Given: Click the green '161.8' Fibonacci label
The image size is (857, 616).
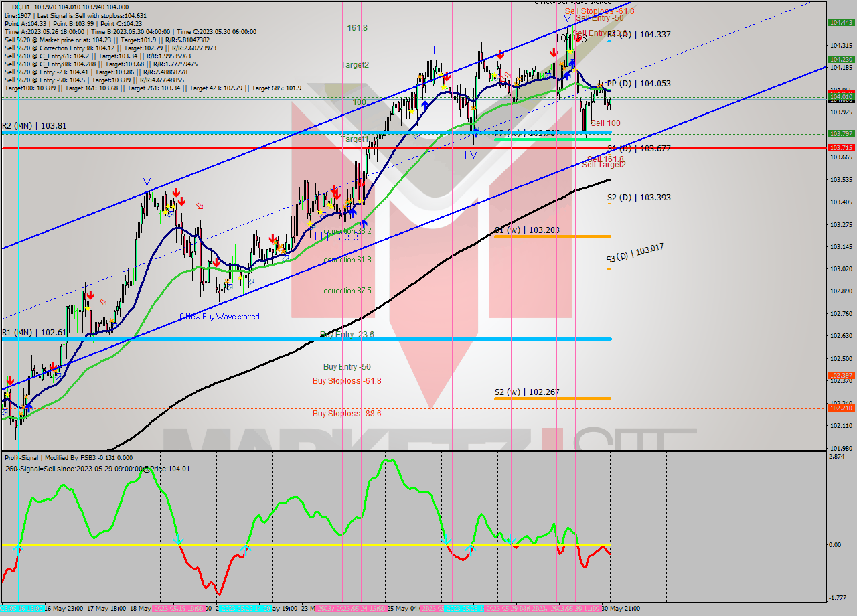Looking at the screenshot, I should [357, 28].
